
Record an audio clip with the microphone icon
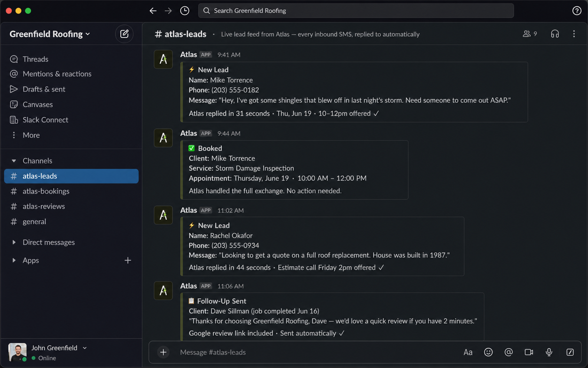[549, 352]
